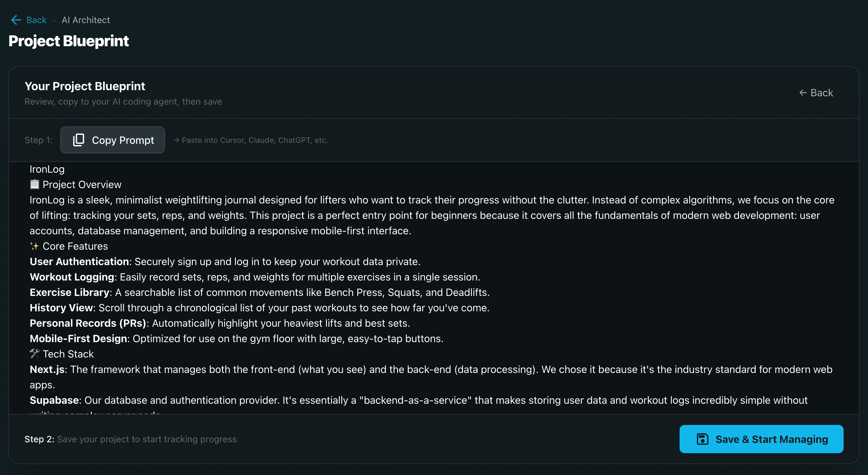Viewport: 868px width, 475px height.
Task: Click the bold Next.js term in Tech Stack
Action: point(47,369)
